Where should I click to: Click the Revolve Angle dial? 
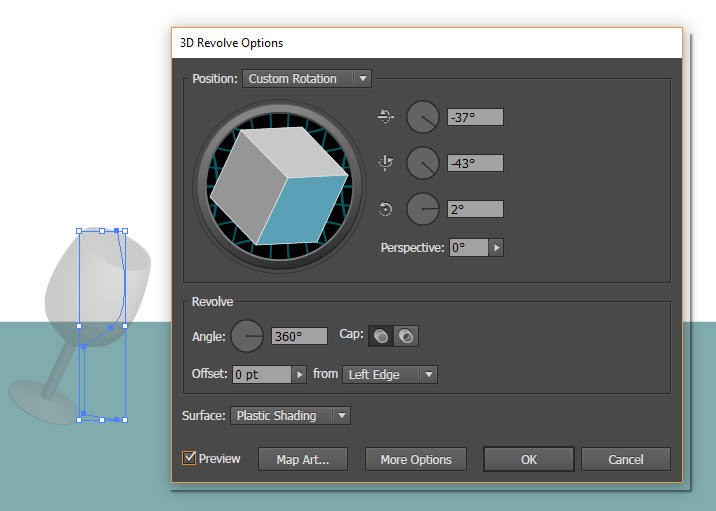[x=248, y=336]
